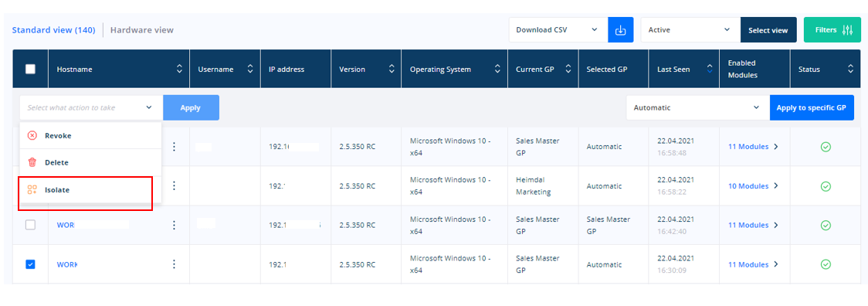Screen dimensions: 868x306
Task: Expand 10 Modules for Heimdal Marketing row
Action: (x=754, y=186)
